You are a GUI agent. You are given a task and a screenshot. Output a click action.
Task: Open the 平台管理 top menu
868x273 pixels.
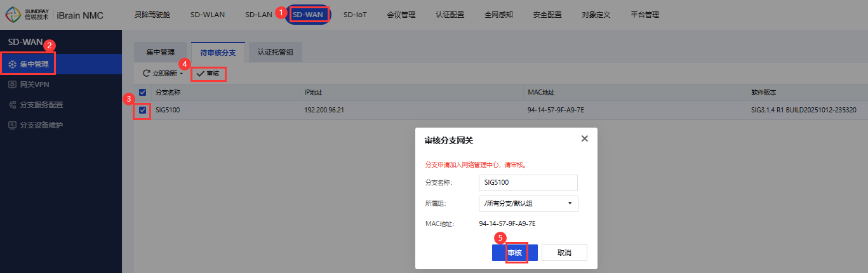click(644, 15)
